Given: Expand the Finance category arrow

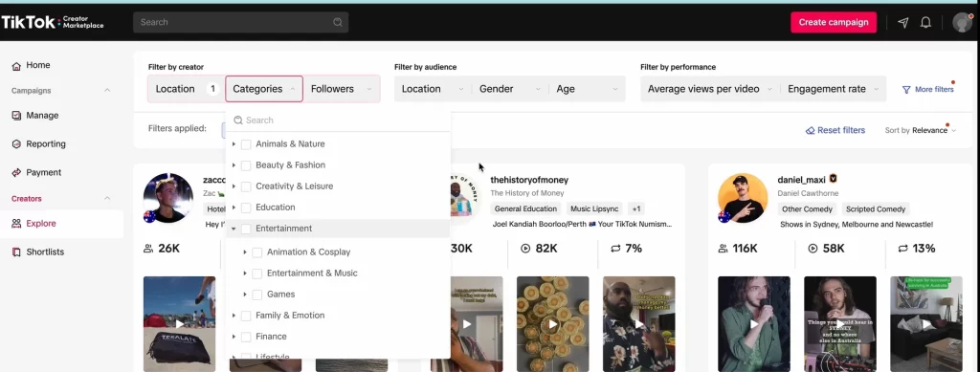Looking at the screenshot, I should click(234, 337).
